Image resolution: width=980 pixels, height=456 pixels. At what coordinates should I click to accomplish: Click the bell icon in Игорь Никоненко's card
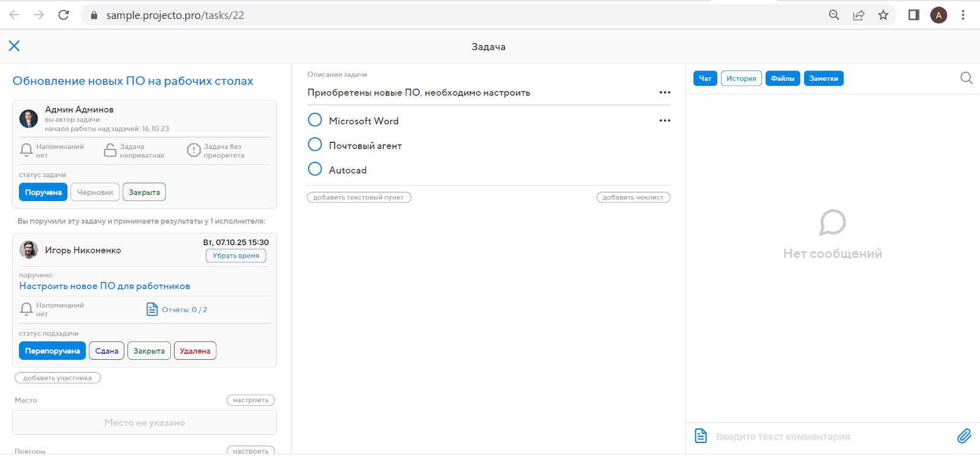[x=26, y=309]
